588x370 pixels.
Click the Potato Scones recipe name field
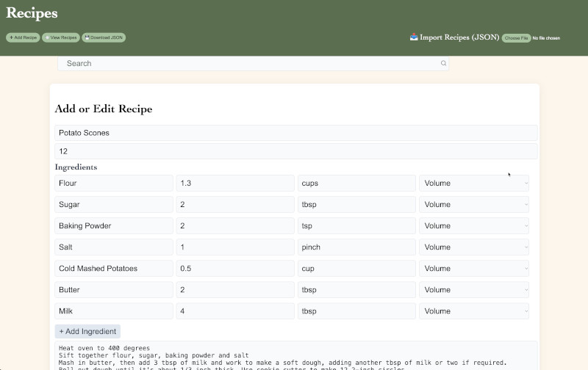click(295, 133)
